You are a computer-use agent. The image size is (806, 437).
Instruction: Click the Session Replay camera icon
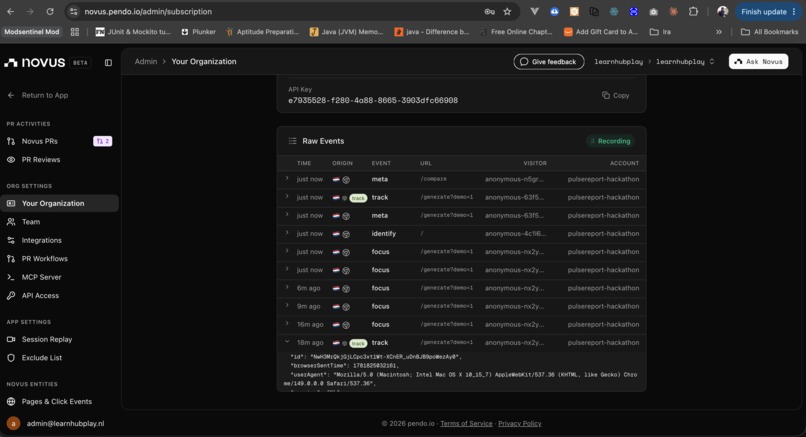11,339
